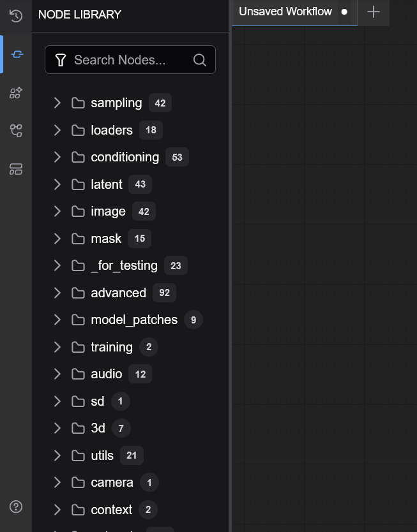Click the unsaved changes dot on the tab

click(x=344, y=11)
